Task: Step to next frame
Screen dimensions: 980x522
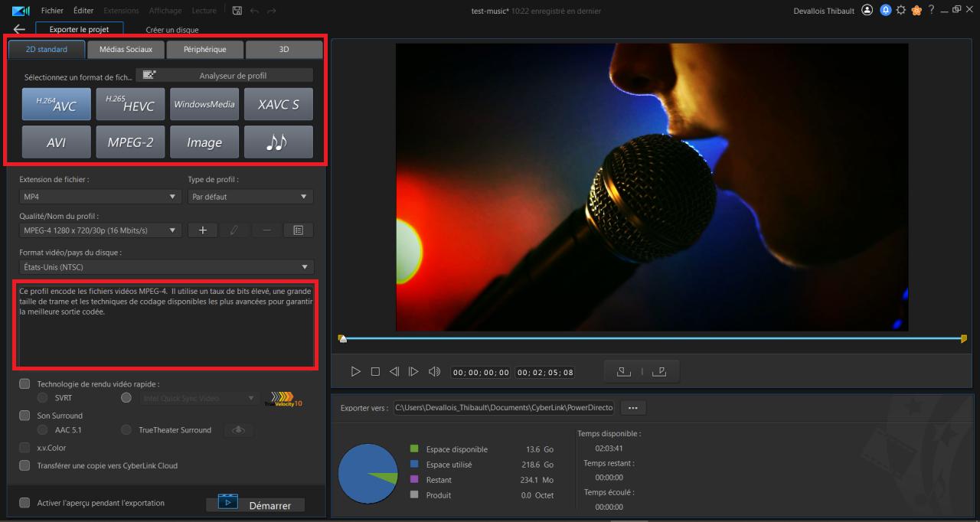Action: (413, 371)
